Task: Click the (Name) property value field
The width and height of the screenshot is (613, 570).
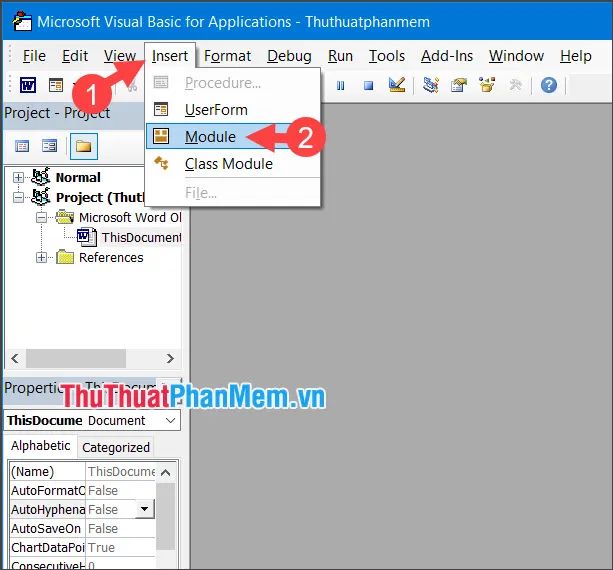Action: point(121,471)
